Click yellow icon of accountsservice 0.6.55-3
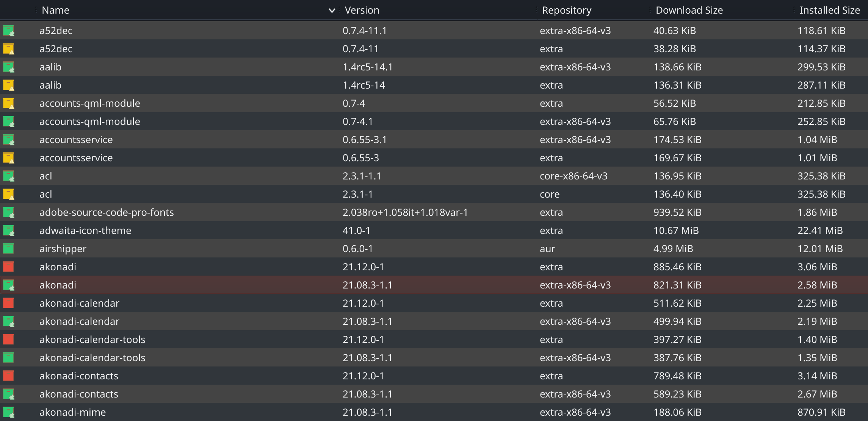The image size is (868, 421). pyautogui.click(x=9, y=158)
